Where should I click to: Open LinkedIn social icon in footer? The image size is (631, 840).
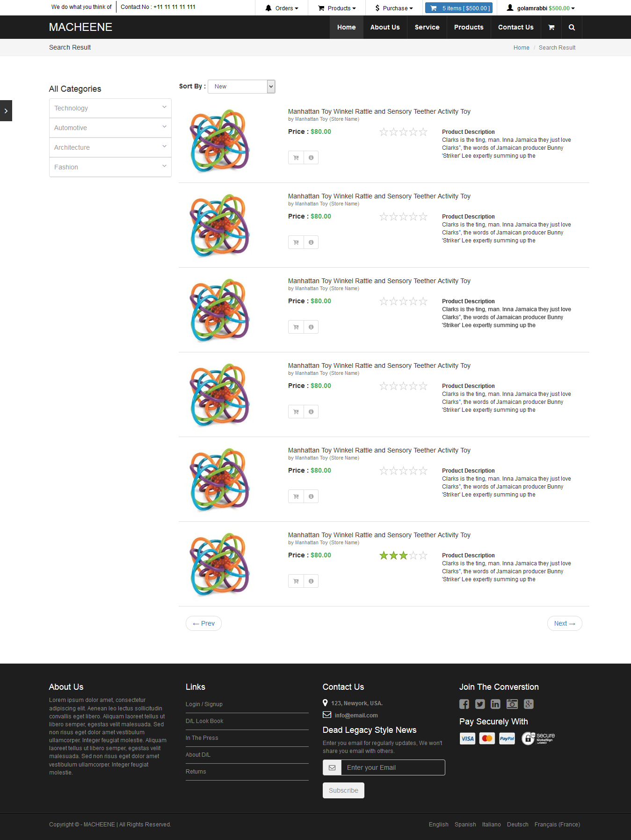tap(495, 704)
